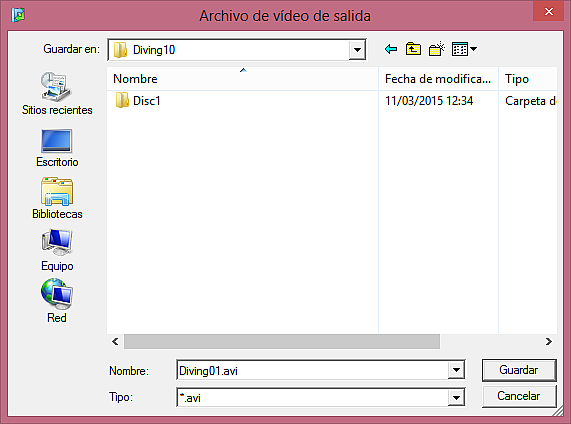Viewport: 571px width, 424px height.
Task: Open the view menu dropdown arrow
Action: (473, 49)
